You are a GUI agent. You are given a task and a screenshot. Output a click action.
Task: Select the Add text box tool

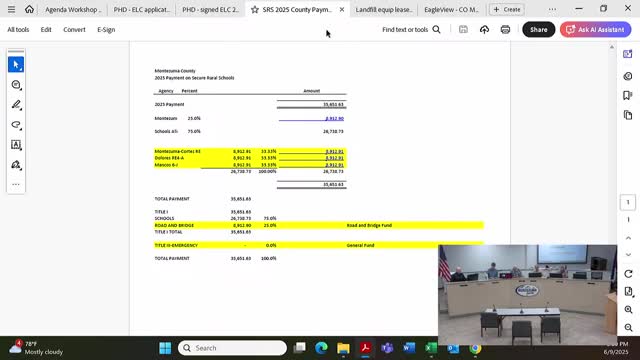(x=16, y=144)
